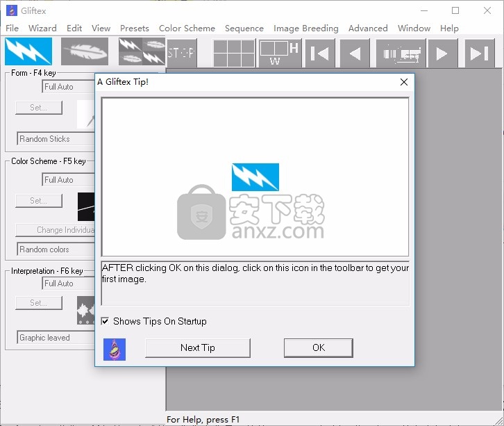Open Color Scheme Full Auto dropdown
Screen dimensions: 504x426
pyautogui.click(x=69, y=179)
